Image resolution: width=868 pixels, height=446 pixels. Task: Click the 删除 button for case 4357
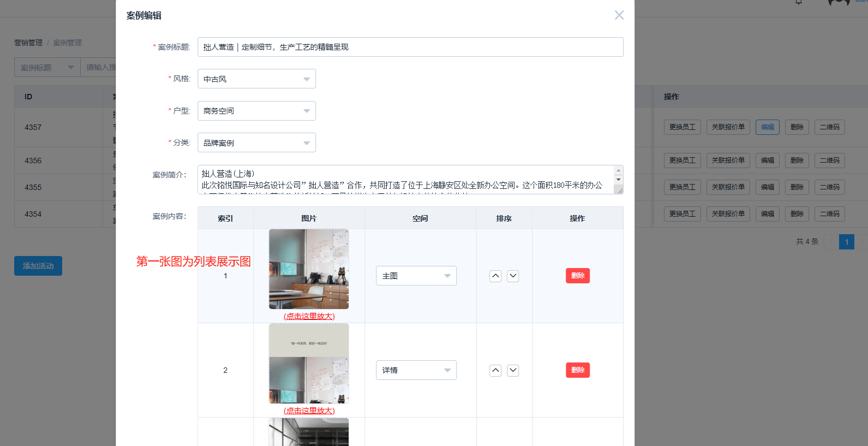coord(797,127)
